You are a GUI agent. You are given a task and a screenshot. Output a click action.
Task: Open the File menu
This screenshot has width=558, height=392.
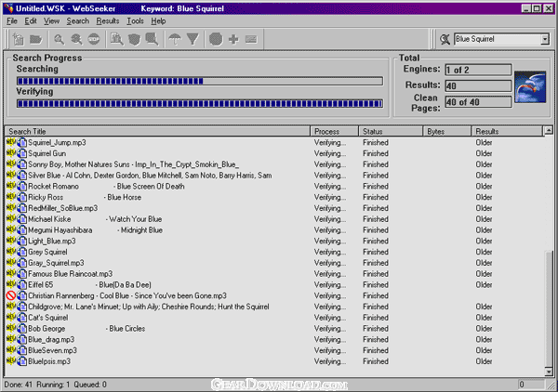coord(12,21)
